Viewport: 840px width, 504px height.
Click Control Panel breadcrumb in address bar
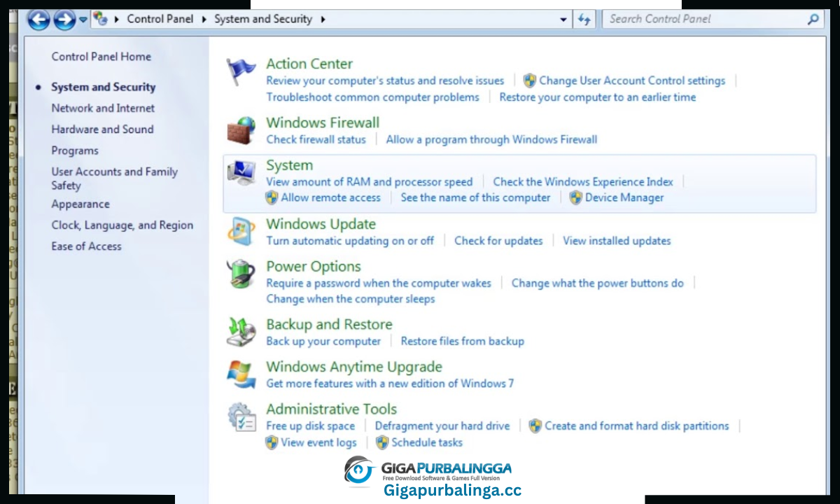tap(160, 19)
